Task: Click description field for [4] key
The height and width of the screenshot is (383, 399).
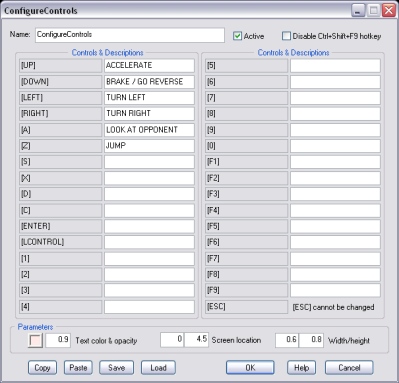Action: pos(149,307)
